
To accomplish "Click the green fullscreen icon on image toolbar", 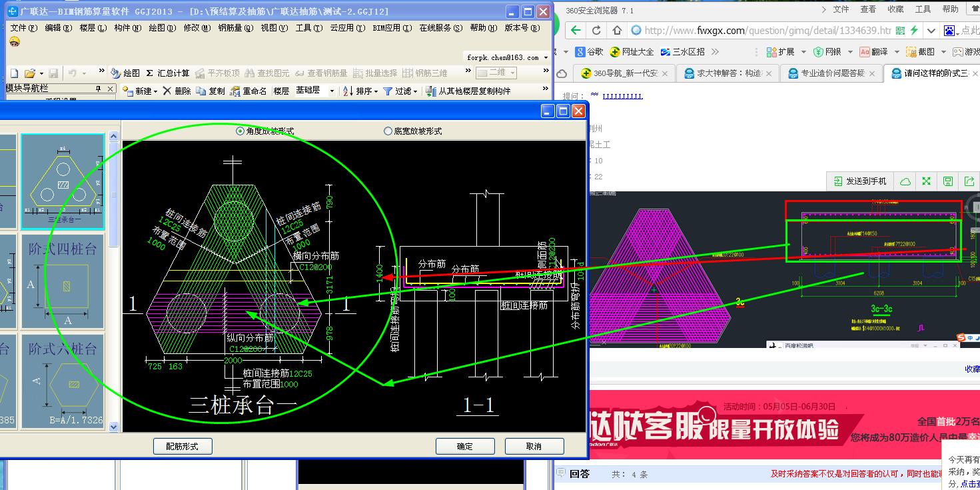I will (926, 181).
